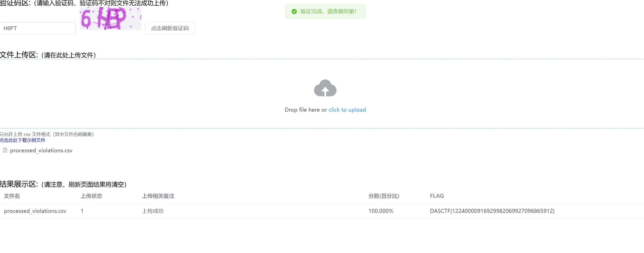The width and height of the screenshot is (644, 253).
Task: Click the cloud upload icon
Action: pos(325,88)
